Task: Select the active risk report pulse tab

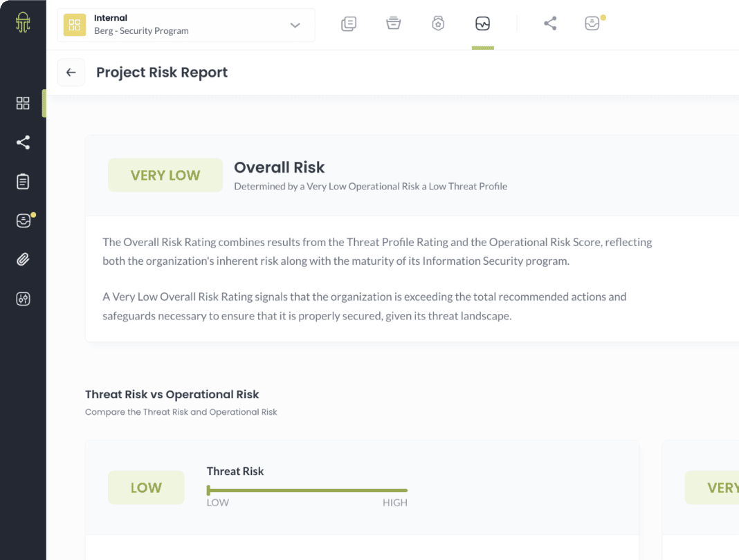Action: pyautogui.click(x=482, y=24)
